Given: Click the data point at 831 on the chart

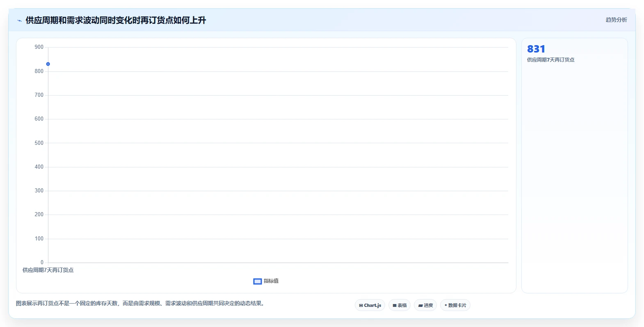Looking at the screenshot, I should (48, 64).
